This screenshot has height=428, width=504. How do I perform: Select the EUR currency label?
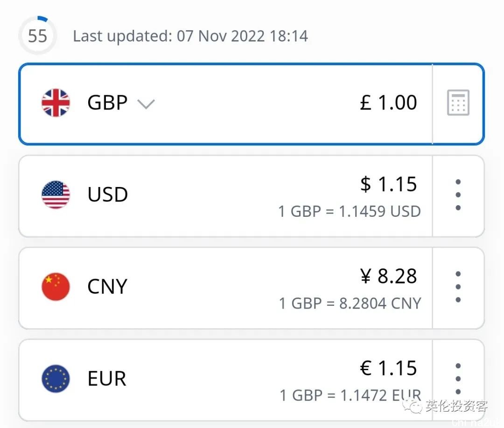[x=107, y=379]
